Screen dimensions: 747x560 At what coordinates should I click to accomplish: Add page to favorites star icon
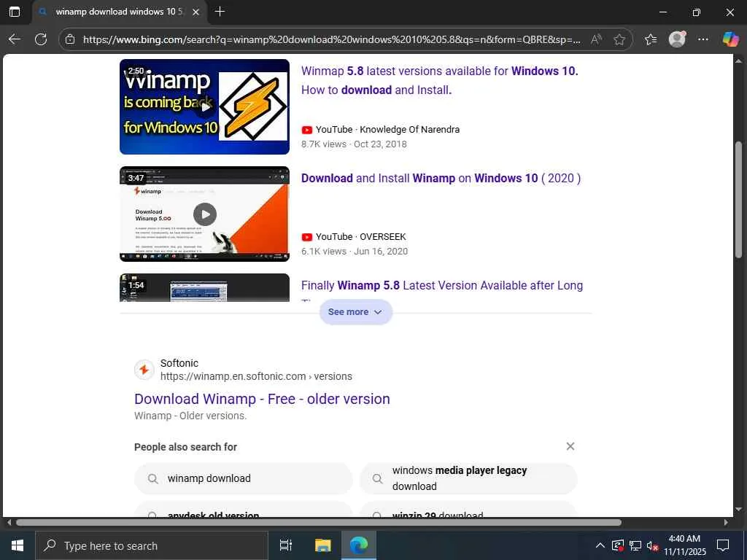tap(619, 39)
